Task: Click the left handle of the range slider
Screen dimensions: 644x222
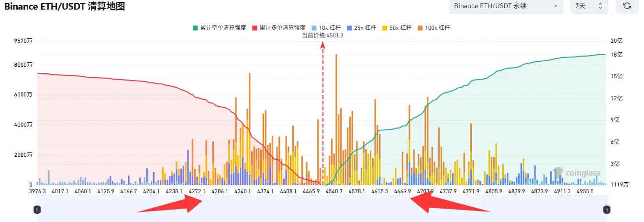Action: (x=37, y=210)
